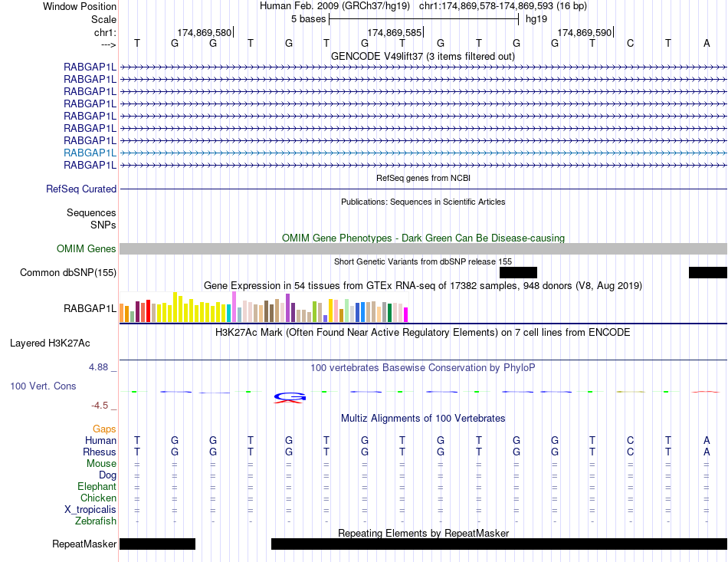Click the -4.5 conservation scale value
Viewport: 728px width, 562px height.
point(100,406)
